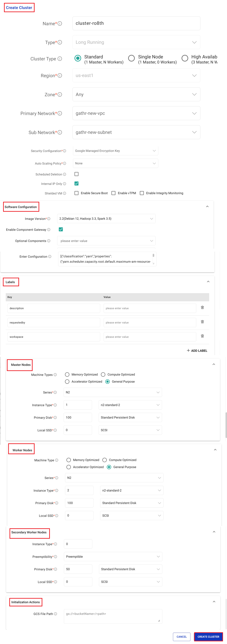This screenshot has height=644, width=227.
Task: Open Master Nodes Series N2 dropdown
Action: (113, 392)
